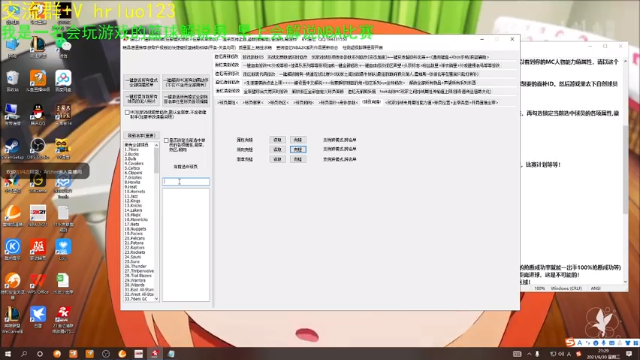This screenshot has width=640, height=360.
Task: Click the button directly above the team list
Action: point(141,135)
